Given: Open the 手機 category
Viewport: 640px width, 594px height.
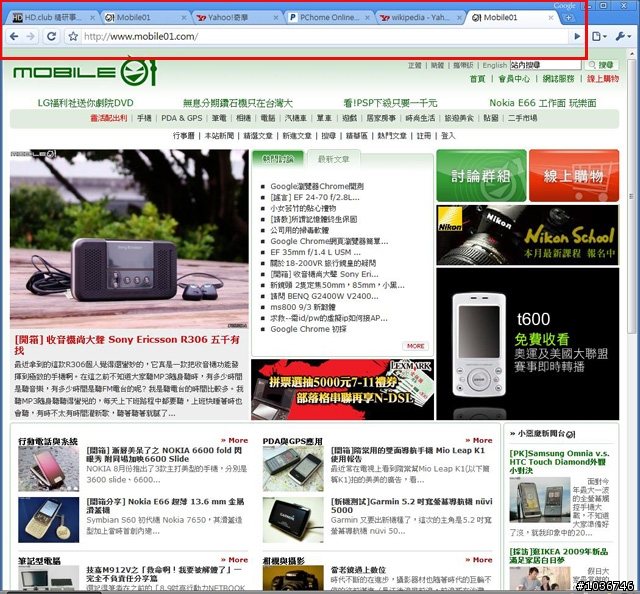Looking at the screenshot, I should click(144, 118).
